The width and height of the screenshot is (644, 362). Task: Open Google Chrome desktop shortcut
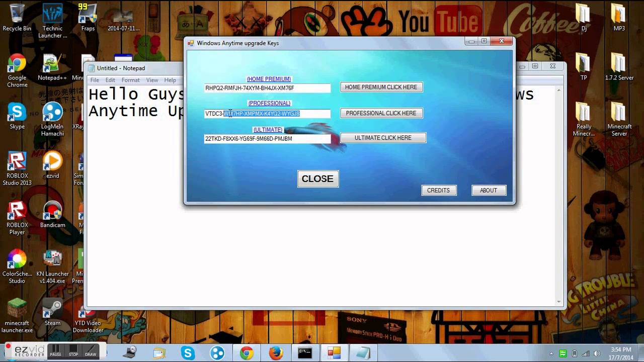[x=17, y=70]
